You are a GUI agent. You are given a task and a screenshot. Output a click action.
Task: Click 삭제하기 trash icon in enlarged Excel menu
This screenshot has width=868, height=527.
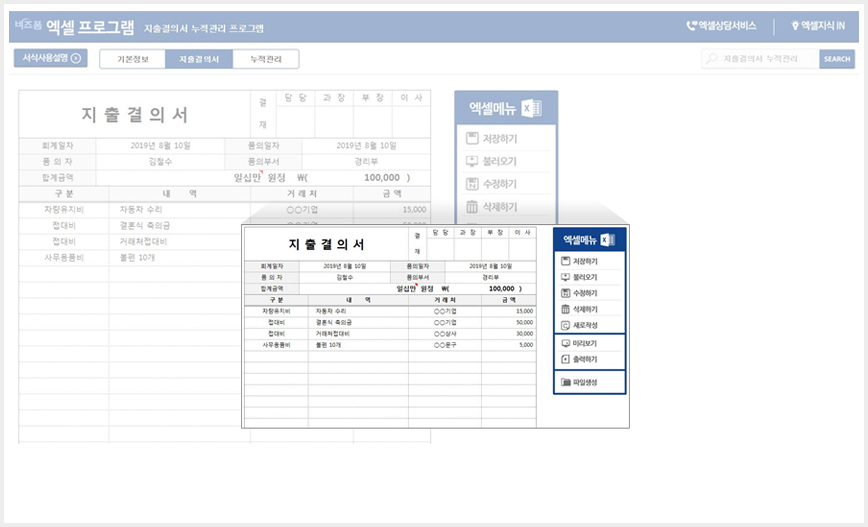[x=565, y=309]
